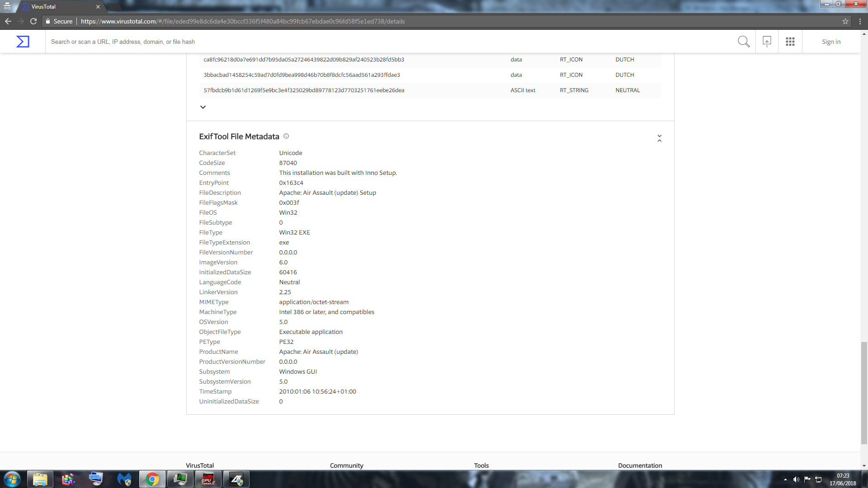Image resolution: width=868 pixels, height=488 pixels.
Task: Bookmark page with the star icon
Action: coord(845,21)
